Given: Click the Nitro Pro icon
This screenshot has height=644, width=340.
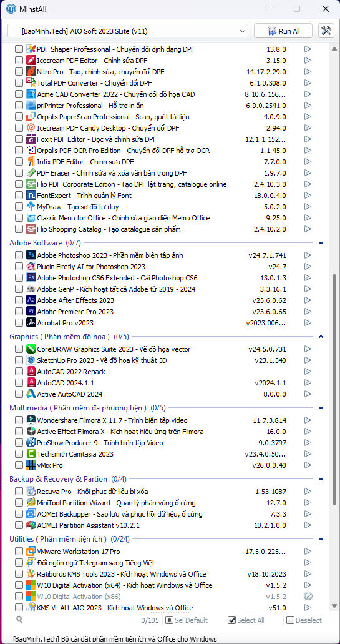Looking at the screenshot, I should coord(31,72).
